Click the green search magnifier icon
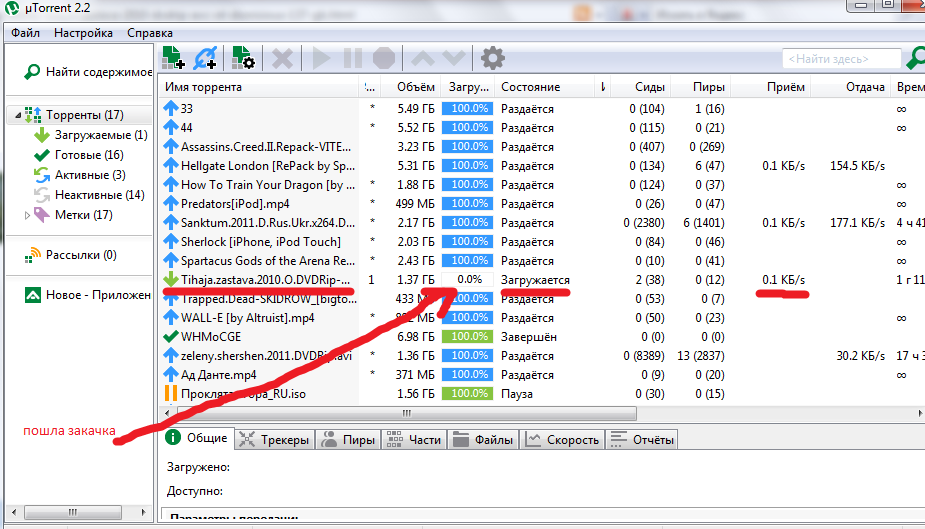Viewport: 925px width, 529px height. (916, 58)
